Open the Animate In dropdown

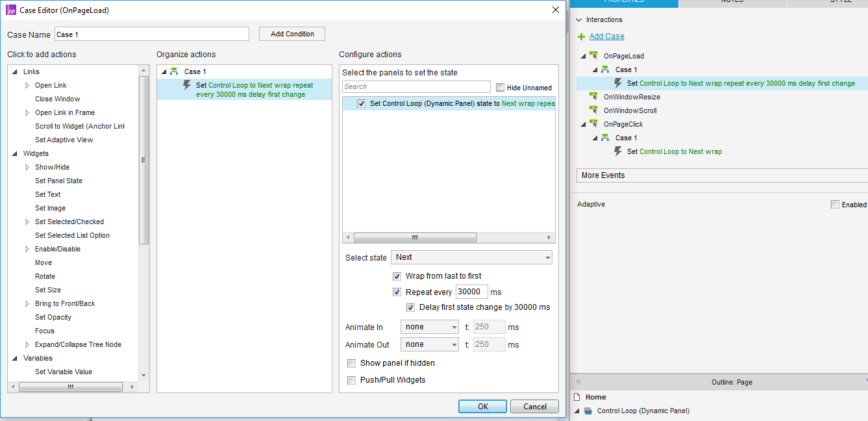(x=430, y=327)
